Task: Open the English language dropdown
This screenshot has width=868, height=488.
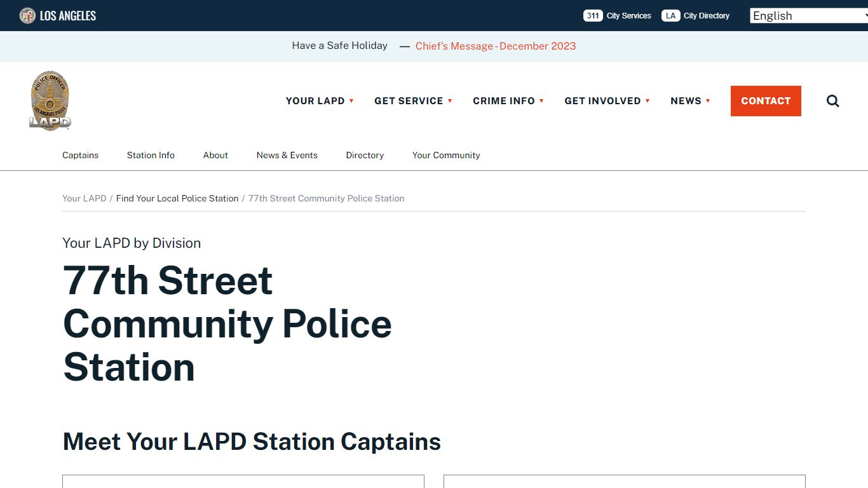Action: pyautogui.click(x=809, y=16)
